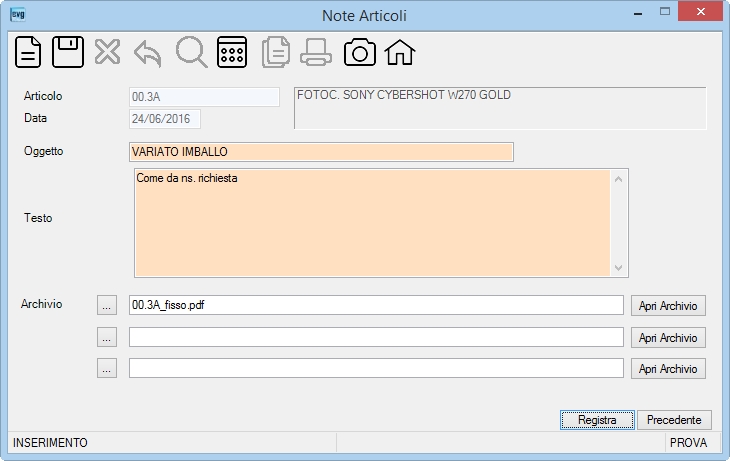Click the Testo scrollbar up arrow

point(618,179)
